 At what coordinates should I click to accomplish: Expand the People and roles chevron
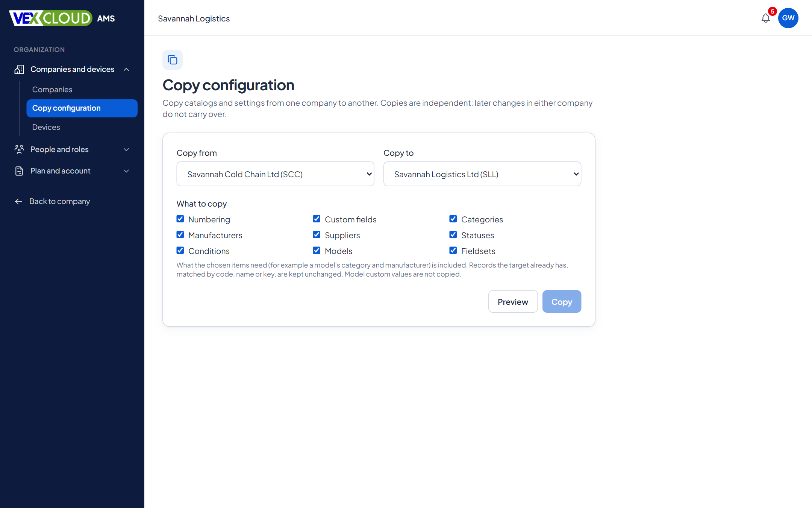coord(126,149)
